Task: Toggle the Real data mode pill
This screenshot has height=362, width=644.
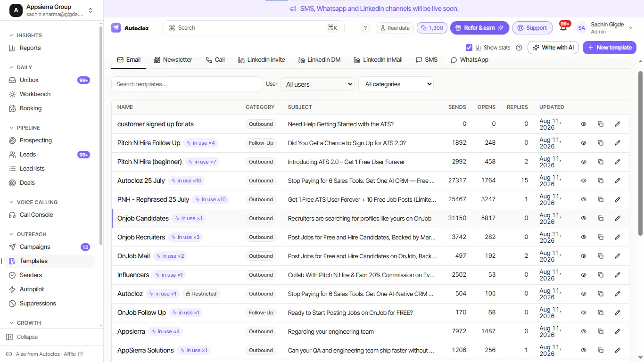Action: [395, 28]
